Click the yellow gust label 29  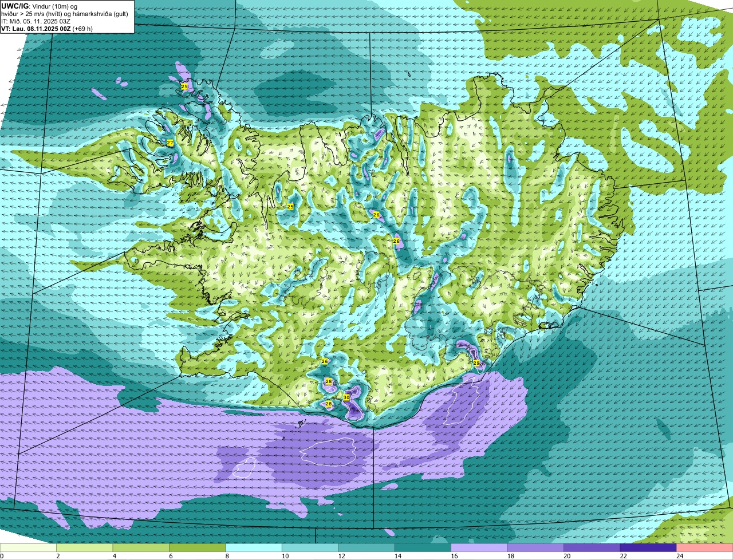coord(476,363)
